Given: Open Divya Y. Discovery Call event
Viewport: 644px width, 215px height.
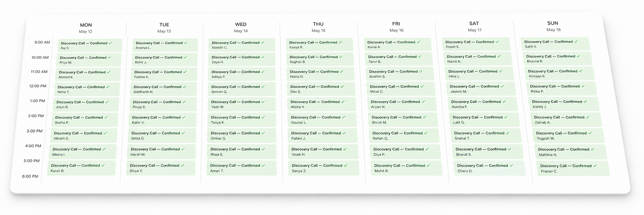Looking at the screenshot, I should [161, 168].
